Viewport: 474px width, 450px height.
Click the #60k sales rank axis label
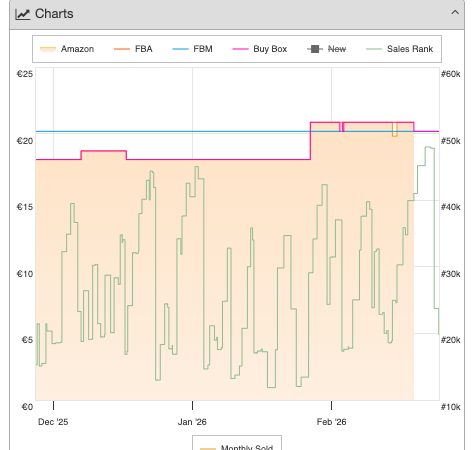pos(451,74)
